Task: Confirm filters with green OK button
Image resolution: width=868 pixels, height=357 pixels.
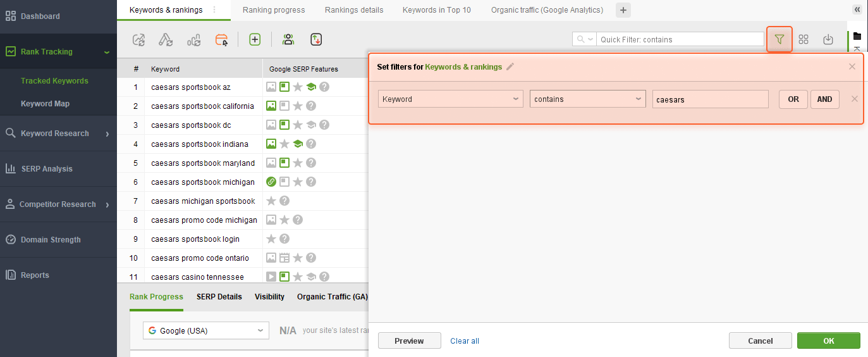Action: pyautogui.click(x=829, y=341)
